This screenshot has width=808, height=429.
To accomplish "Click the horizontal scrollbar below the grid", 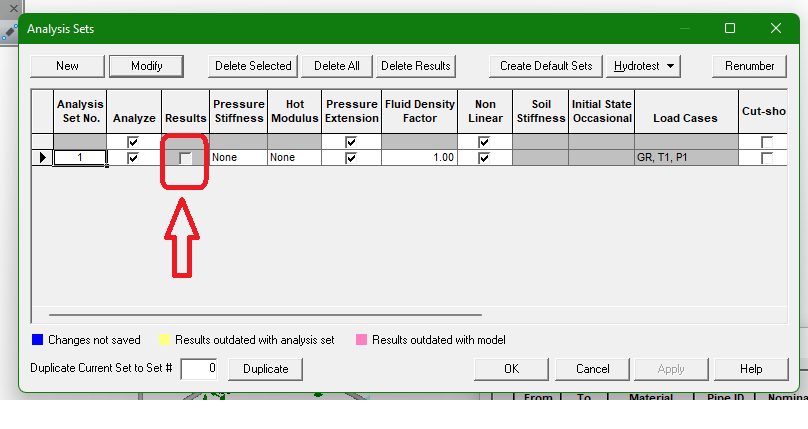I will click(x=265, y=314).
